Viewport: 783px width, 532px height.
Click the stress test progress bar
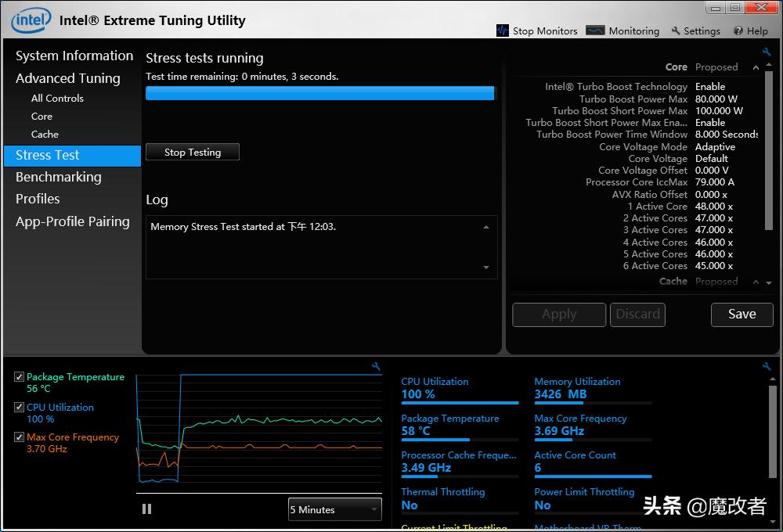tap(320, 93)
